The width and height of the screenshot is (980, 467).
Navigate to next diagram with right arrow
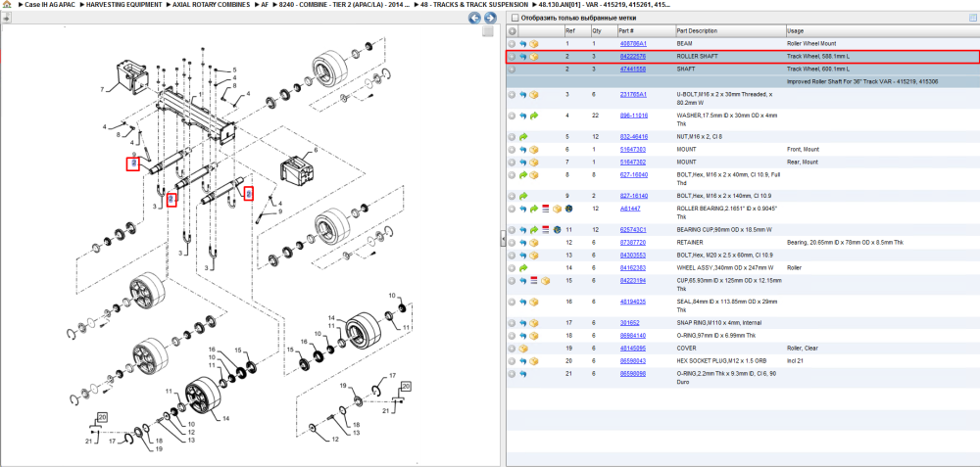pos(490,18)
